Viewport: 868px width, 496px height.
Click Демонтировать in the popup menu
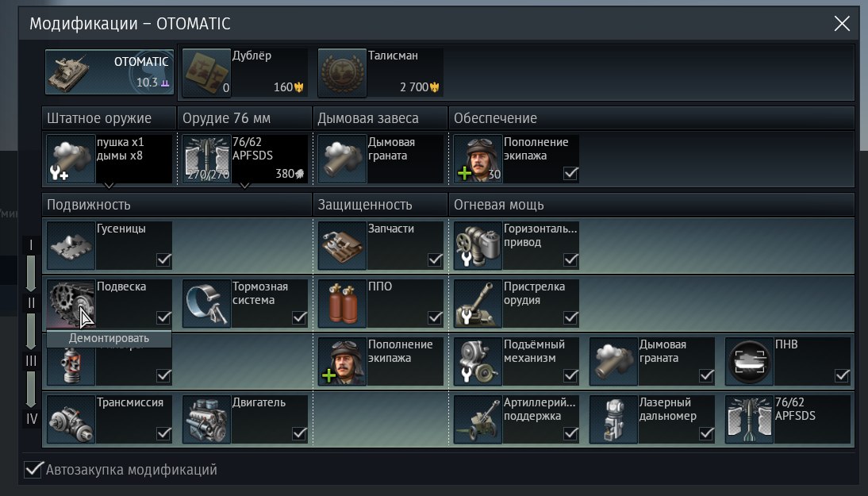pos(109,338)
